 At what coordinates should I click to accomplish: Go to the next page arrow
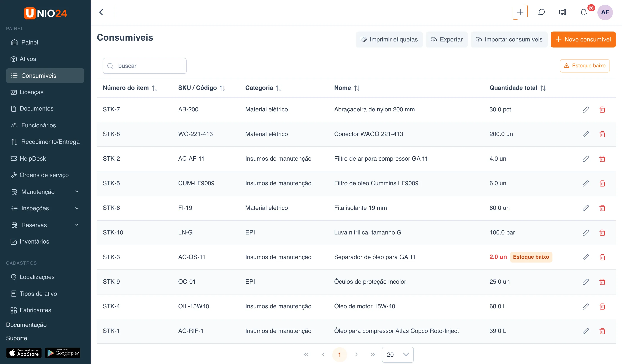tap(356, 355)
